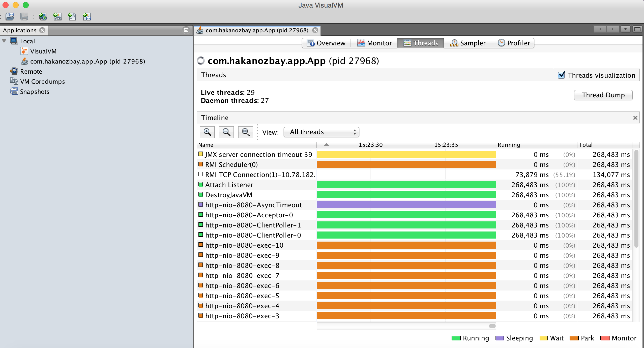Click the Thread Dump button
The width and height of the screenshot is (644, 348).
pyautogui.click(x=602, y=95)
